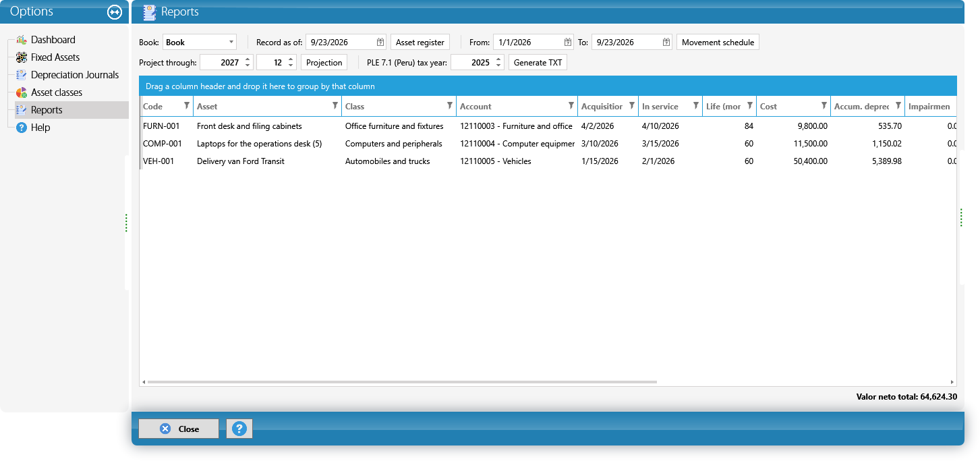The image size is (980, 461).
Task: Select Reports in the options tree
Action: click(x=47, y=110)
